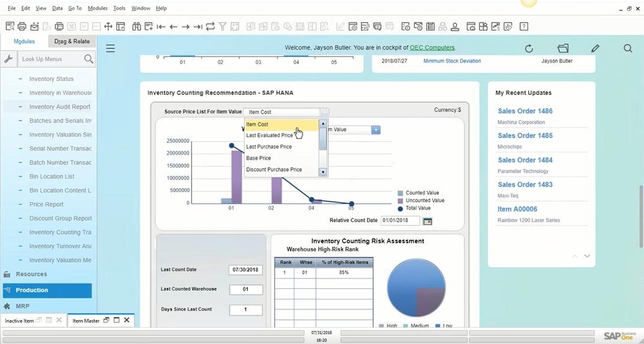644x344 pixels.
Task: Click the Uncounted Value legend swatch
Action: 401,201
